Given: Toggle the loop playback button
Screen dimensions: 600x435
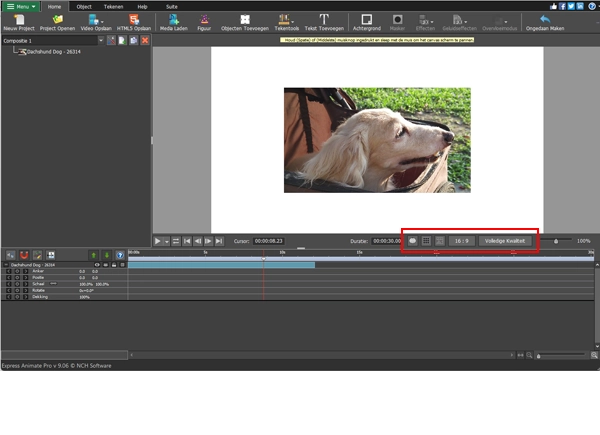Looking at the screenshot, I should (x=176, y=241).
